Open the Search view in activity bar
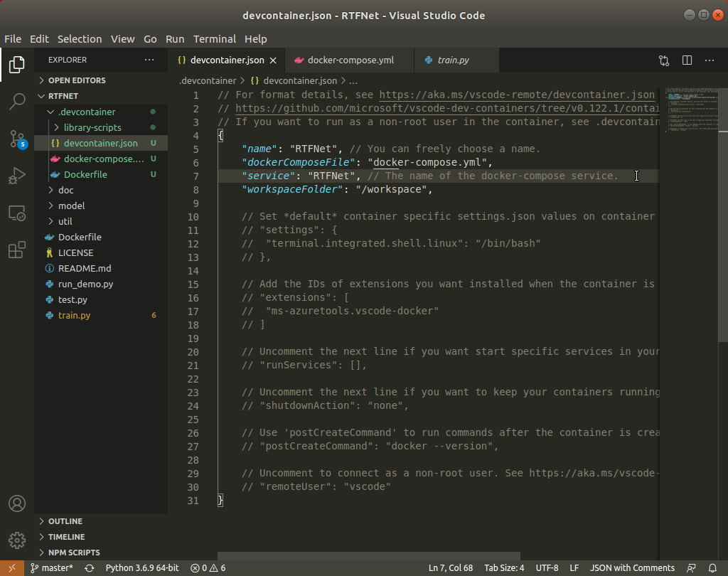The image size is (728, 576). (17, 101)
